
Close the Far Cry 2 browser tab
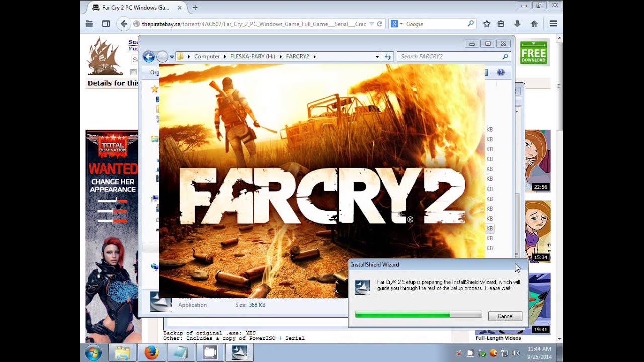click(179, 8)
